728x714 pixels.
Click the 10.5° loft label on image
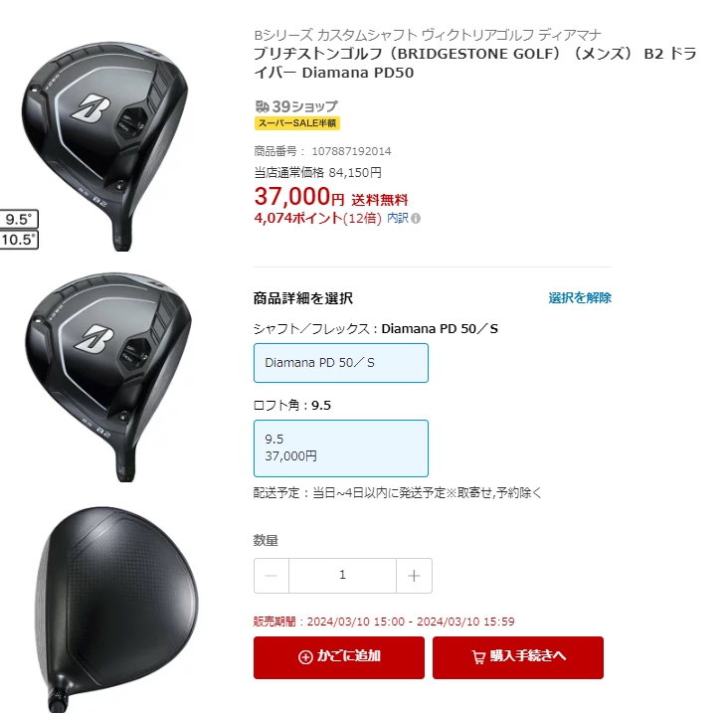(x=19, y=240)
